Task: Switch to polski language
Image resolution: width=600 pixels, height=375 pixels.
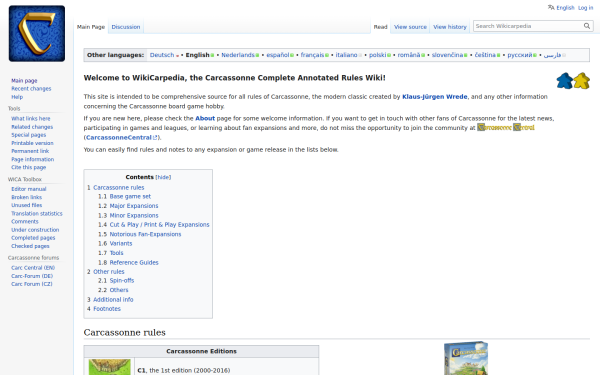Action: [x=377, y=55]
